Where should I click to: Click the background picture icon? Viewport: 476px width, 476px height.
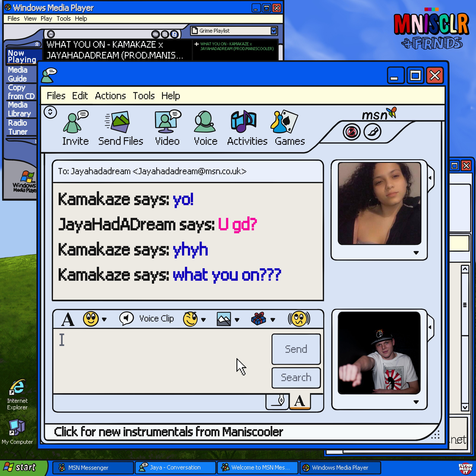[224, 319]
